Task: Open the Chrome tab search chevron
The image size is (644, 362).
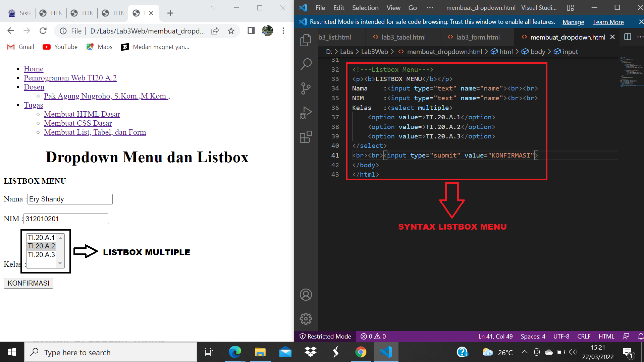Action: [214, 8]
